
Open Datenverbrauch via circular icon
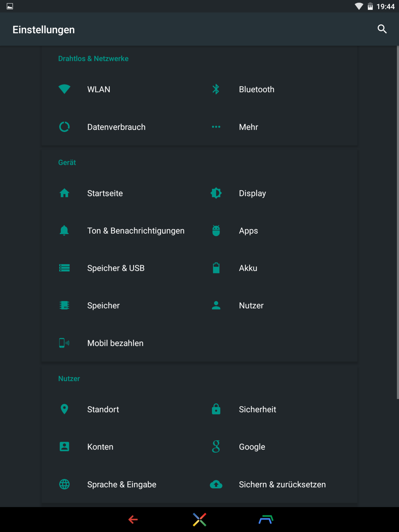coord(64,127)
